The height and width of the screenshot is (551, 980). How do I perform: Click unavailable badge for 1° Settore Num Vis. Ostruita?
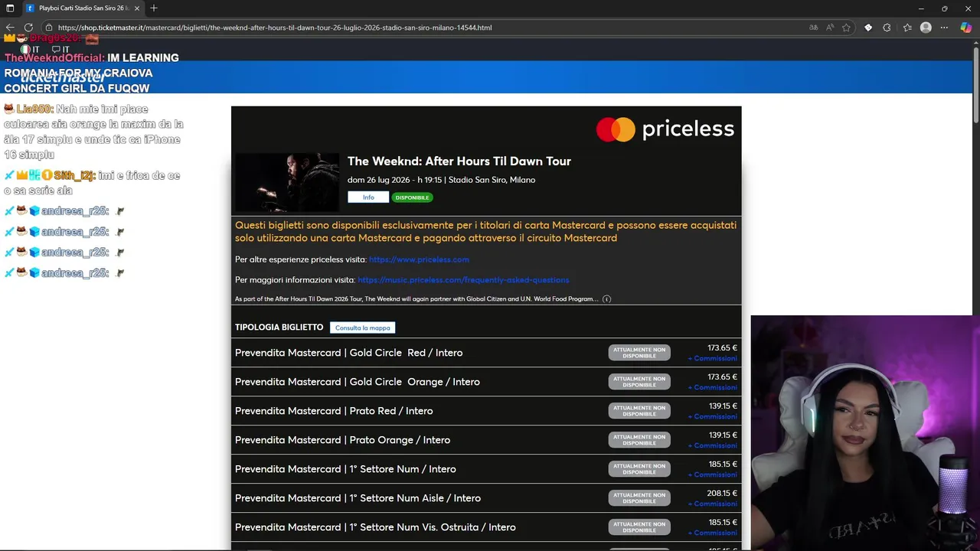coord(639,527)
